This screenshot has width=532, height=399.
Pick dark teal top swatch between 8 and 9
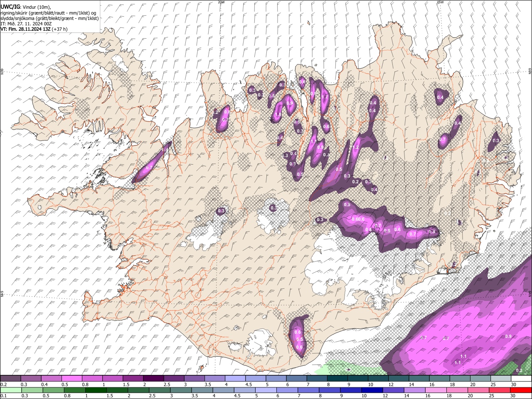point(337,378)
